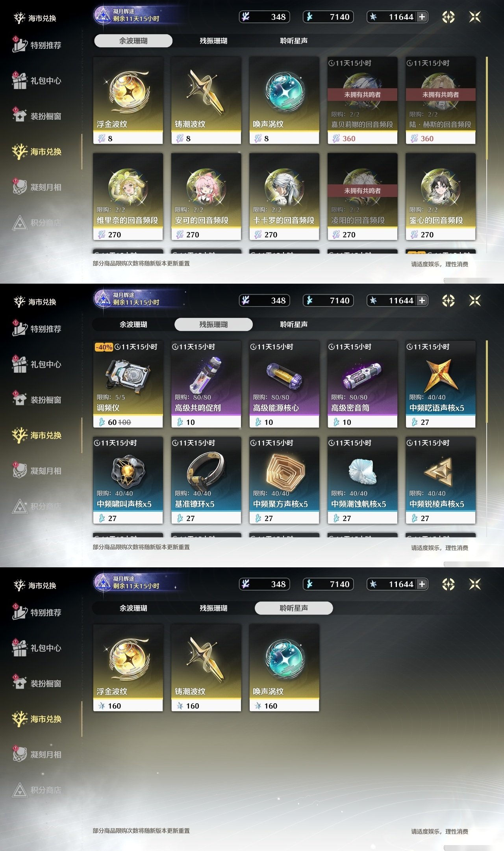This screenshot has height=851, width=504.
Task: Select 余波珊瑚 tab in the middle panel
Action: (133, 324)
